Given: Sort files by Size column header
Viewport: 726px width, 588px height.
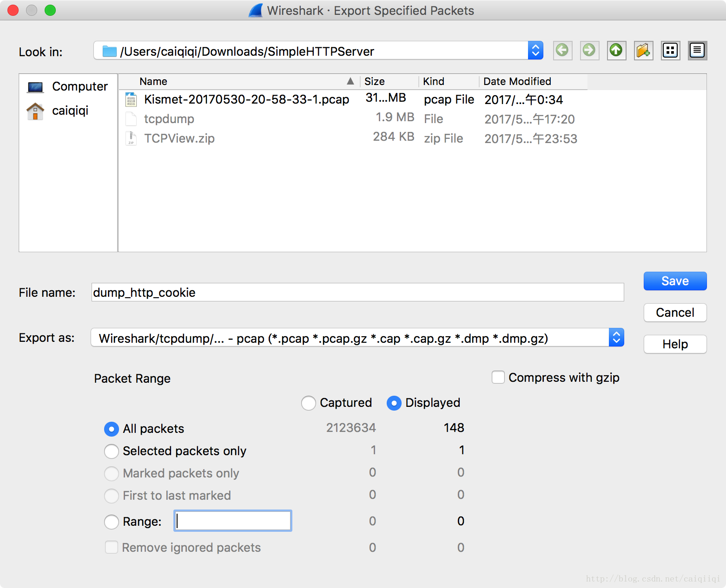Looking at the screenshot, I should click(x=389, y=81).
